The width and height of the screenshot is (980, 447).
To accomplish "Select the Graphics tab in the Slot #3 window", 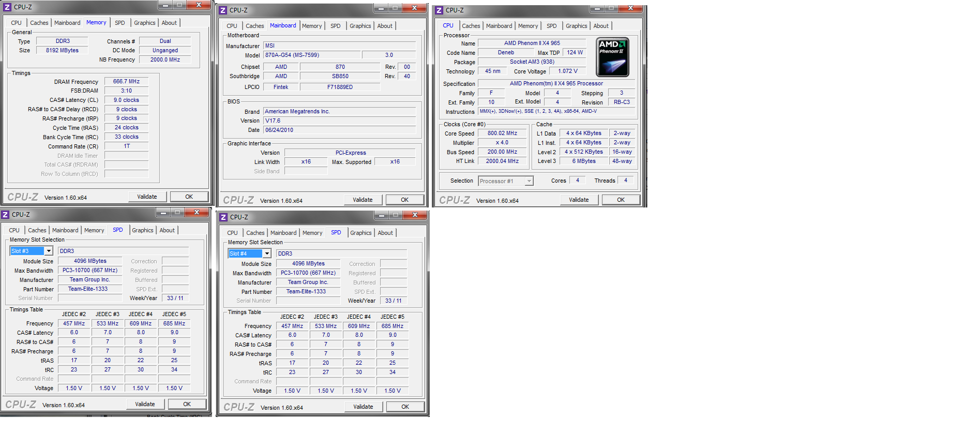I will (x=143, y=230).
